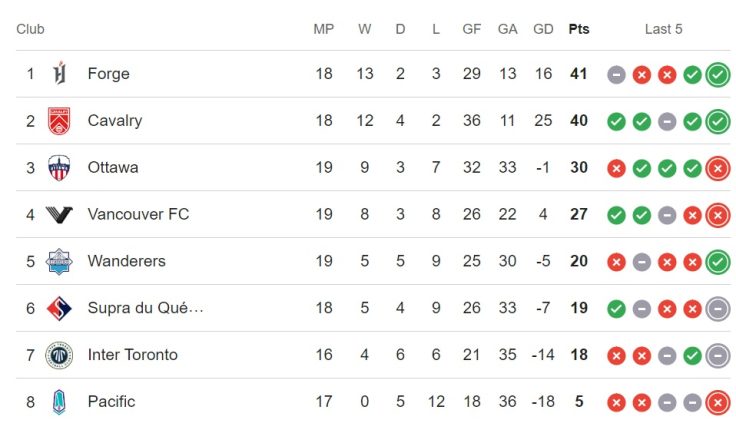Click Wanderers' latest win result icon
The width and height of the screenshot is (736, 443).
point(718,262)
